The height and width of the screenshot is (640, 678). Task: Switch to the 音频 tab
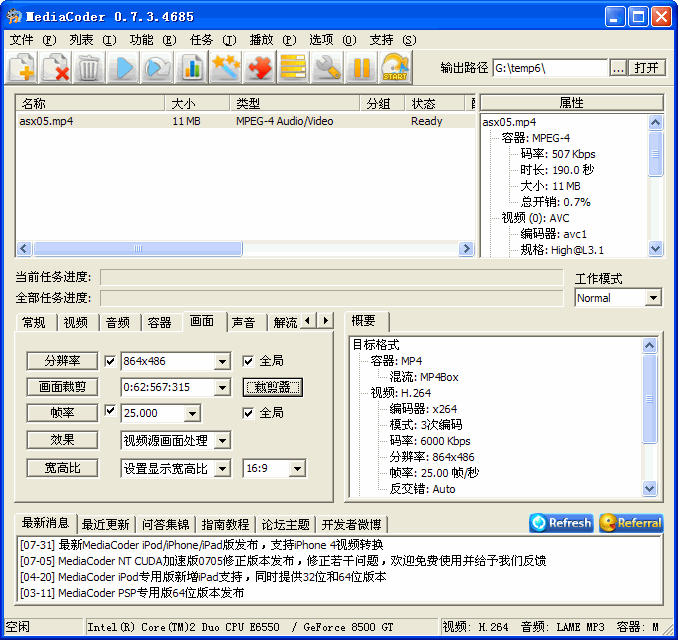118,323
